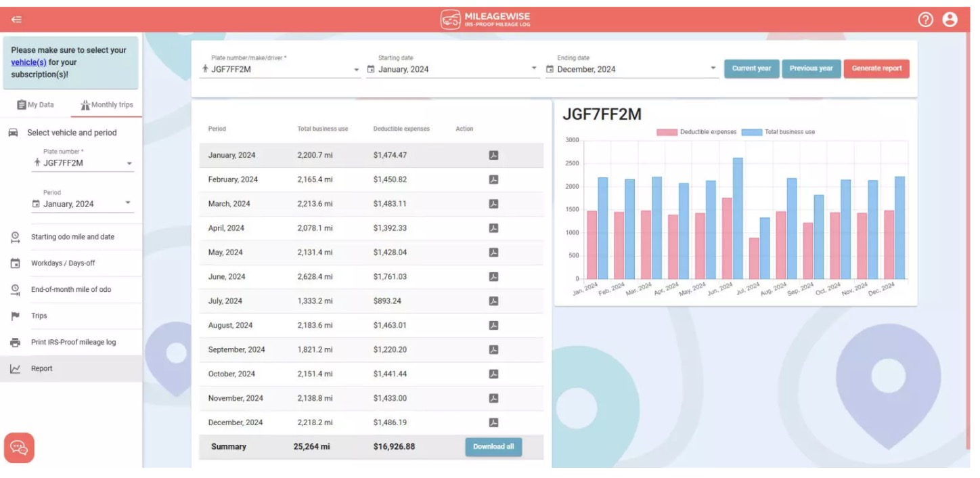
Task: Click the Generate report button
Action: click(x=876, y=68)
